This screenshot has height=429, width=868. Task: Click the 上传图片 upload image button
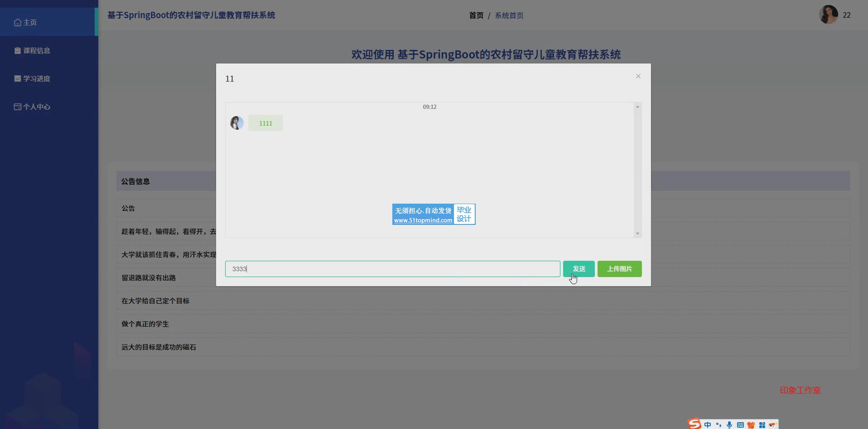(619, 269)
